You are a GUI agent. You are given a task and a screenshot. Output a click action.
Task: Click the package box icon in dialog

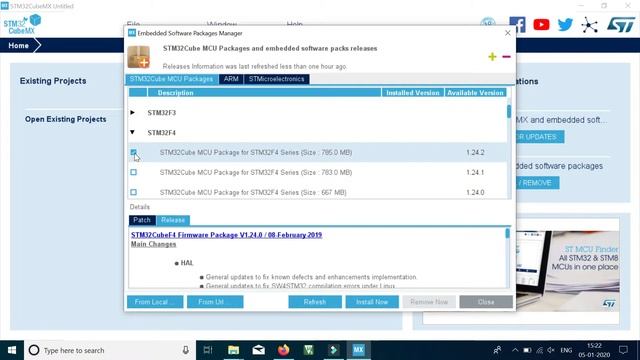click(139, 56)
